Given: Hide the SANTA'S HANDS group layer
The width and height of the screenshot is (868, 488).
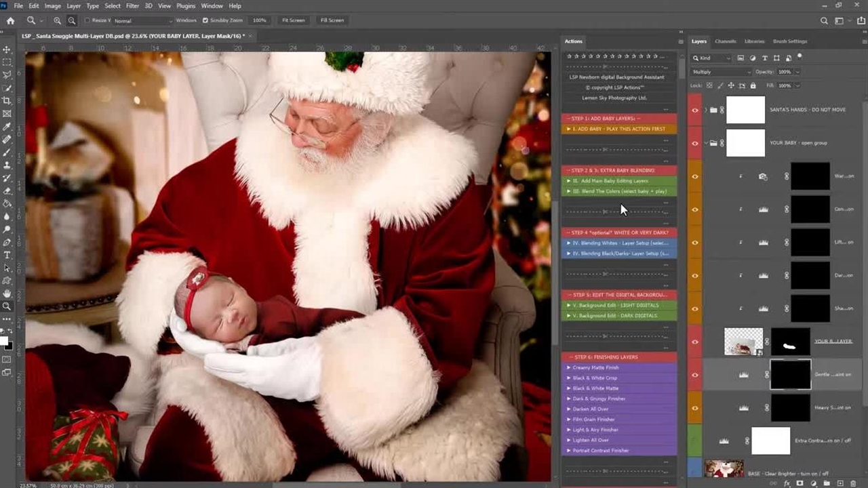Looking at the screenshot, I should [694, 110].
